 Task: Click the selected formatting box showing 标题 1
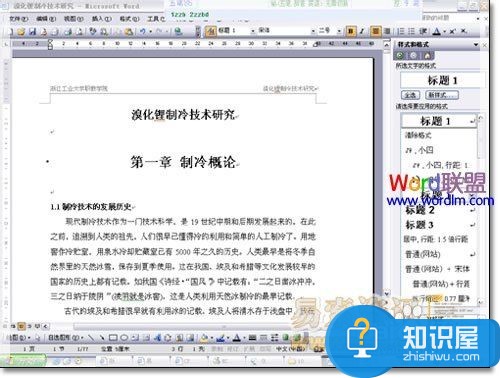coord(442,80)
